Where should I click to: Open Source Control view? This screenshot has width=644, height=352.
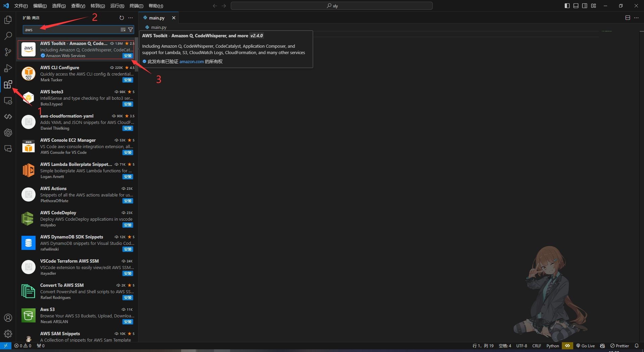(8, 52)
